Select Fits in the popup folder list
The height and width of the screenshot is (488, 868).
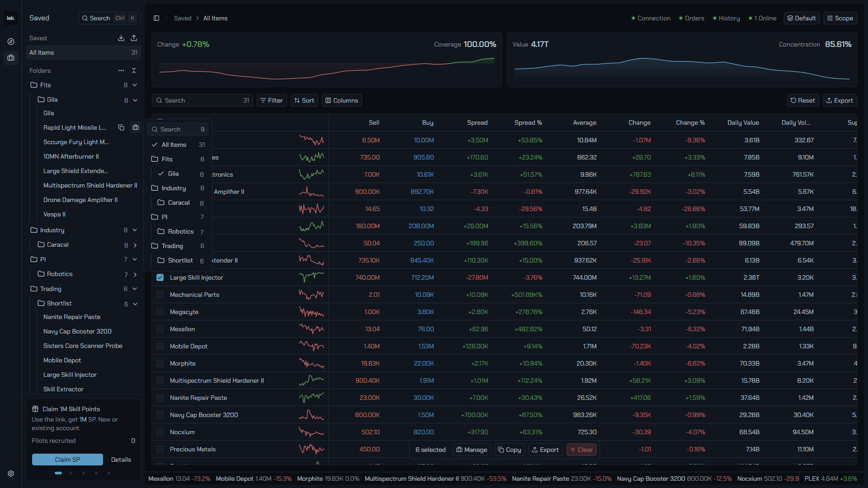pos(178,159)
